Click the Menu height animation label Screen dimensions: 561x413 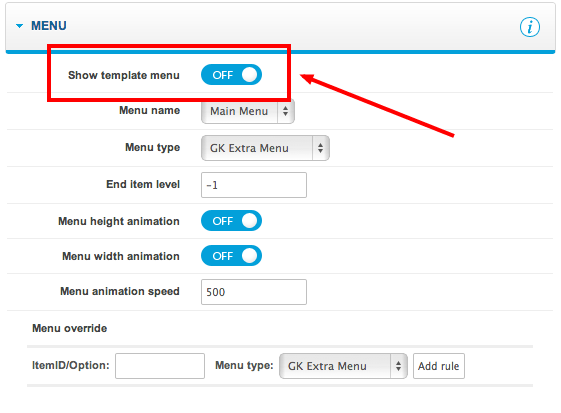[119, 221]
